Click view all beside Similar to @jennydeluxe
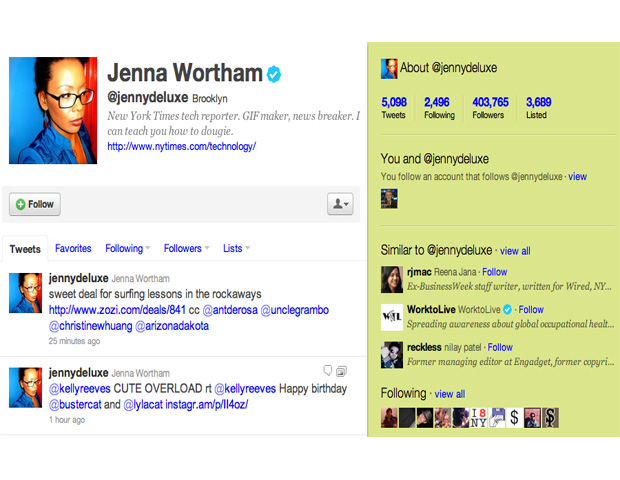Screen dimensions: 620x480 (x=515, y=251)
